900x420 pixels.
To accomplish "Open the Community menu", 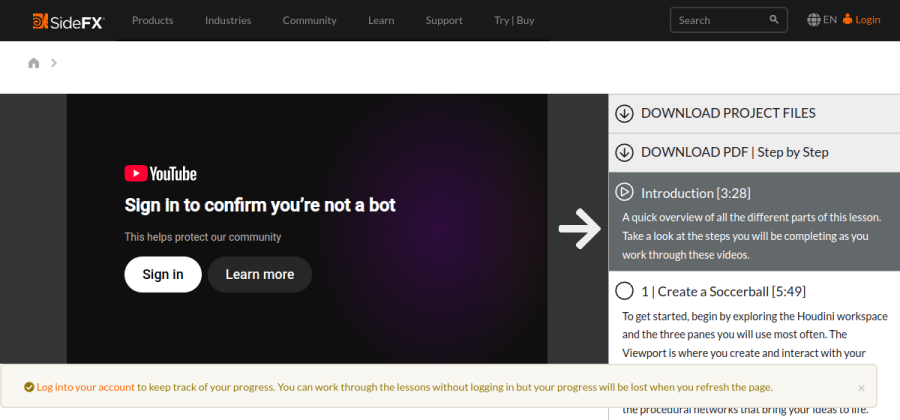I will click(x=309, y=21).
